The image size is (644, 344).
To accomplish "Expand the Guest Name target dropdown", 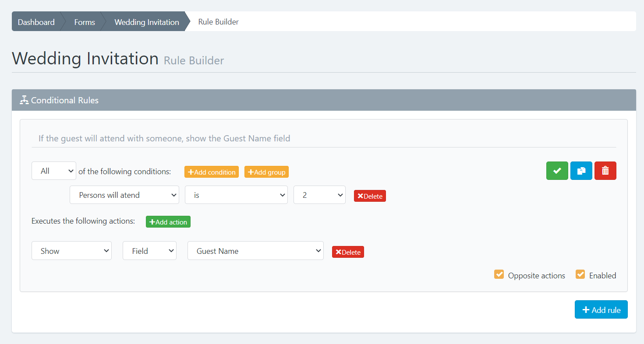I will click(x=255, y=251).
